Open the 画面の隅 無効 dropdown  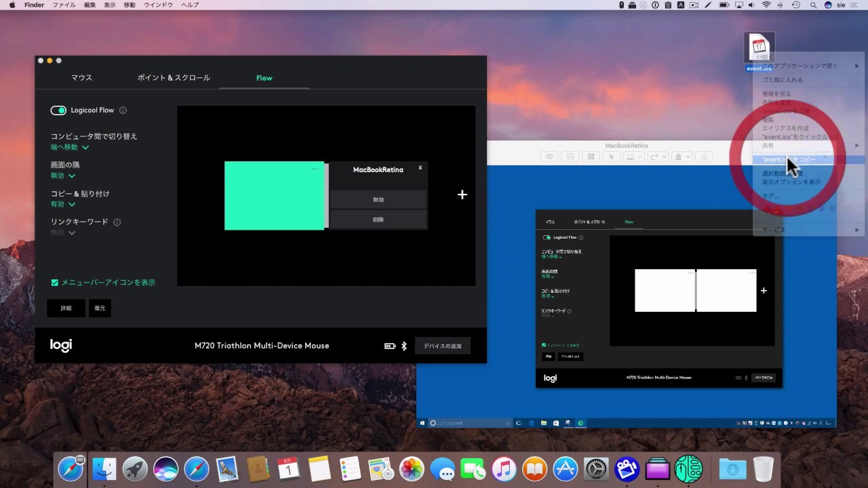[63, 176]
